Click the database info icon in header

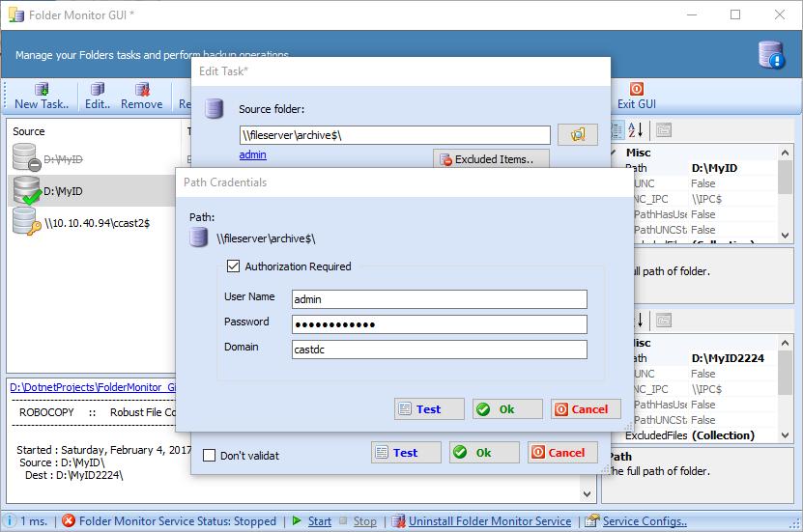pyautogui.click(x=771, y=55)
